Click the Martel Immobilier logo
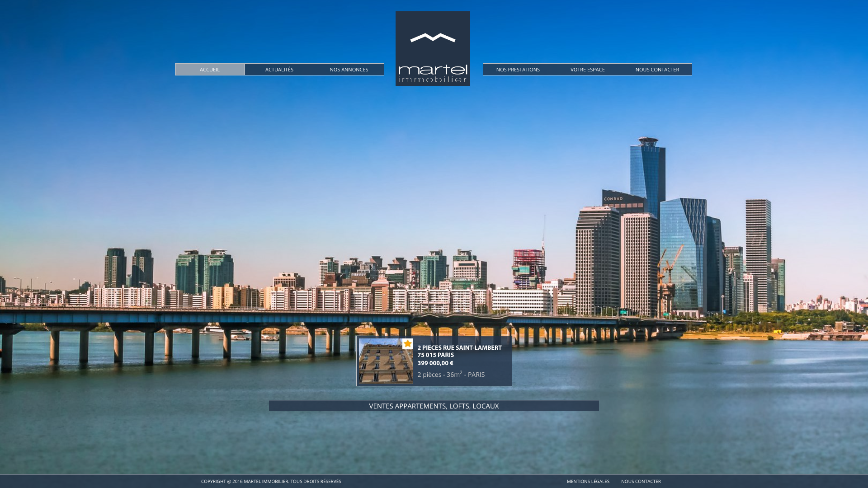 pyautogui.click(x=433, y=48)
